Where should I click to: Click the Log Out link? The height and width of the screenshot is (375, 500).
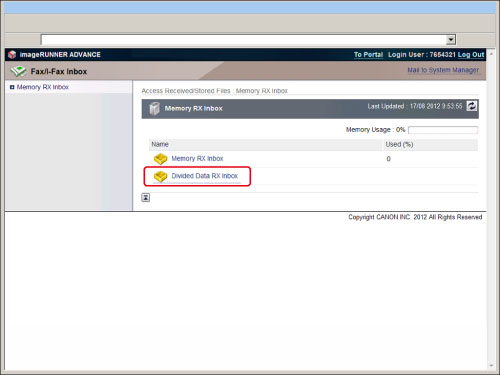tap(471, 55)
